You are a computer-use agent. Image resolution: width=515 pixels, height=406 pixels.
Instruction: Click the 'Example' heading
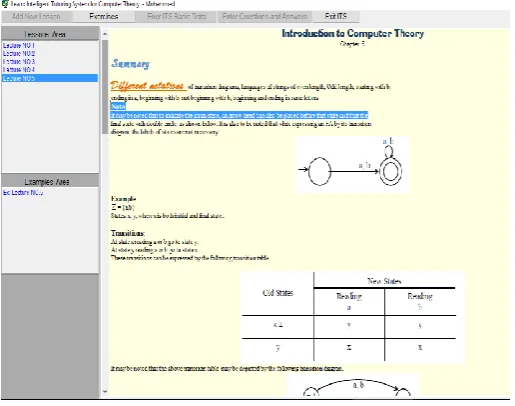pyautogui.click(x=123, y=199)
